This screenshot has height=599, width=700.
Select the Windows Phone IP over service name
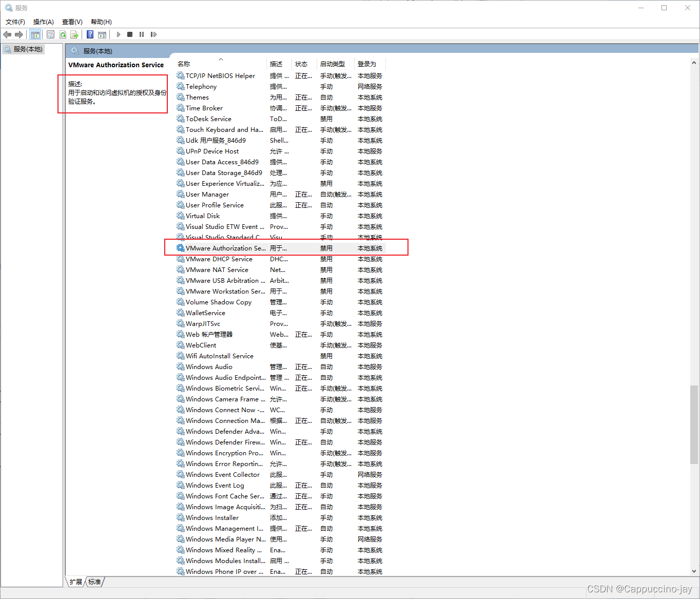tap(224, 571)
